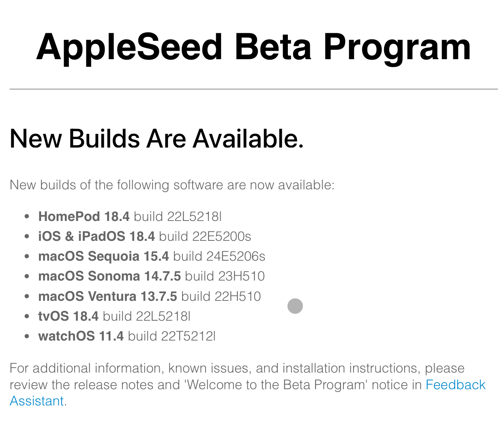Click the HomePod 18.4 list entry
Viewport: 504px width, 435px height.
coord(84,216)
